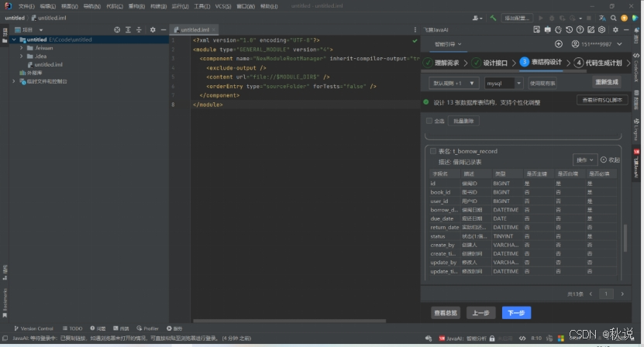644x347 pixels.
Task: Open the 默认规则 +1 dropdown
Action: click(453, 83)
